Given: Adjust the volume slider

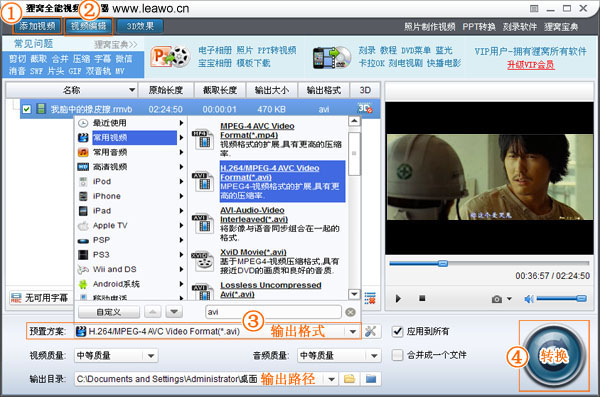Looking at the screenshot, I should pos(561,298).
